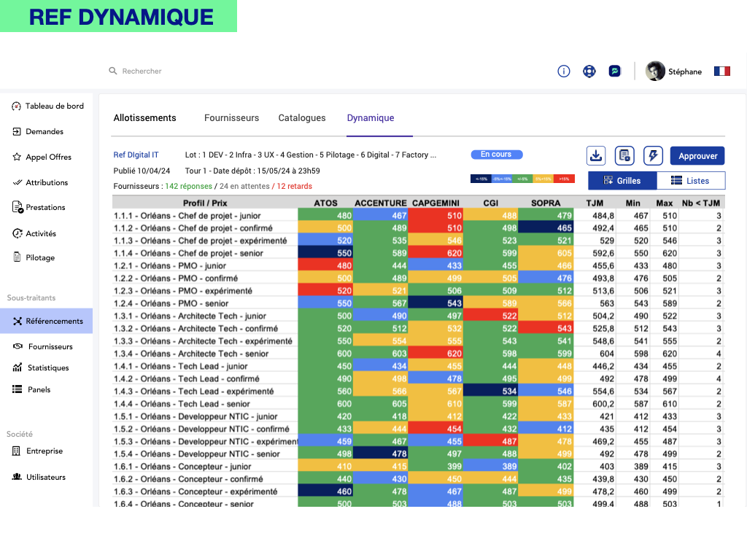Click the ACCENTURE column header

pos(381,203)
